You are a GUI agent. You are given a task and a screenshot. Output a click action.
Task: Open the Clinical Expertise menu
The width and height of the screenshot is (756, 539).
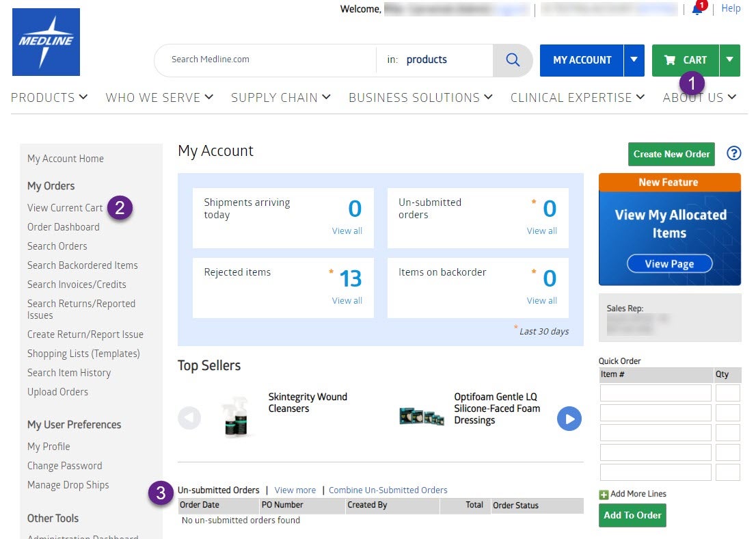point(578,98)
